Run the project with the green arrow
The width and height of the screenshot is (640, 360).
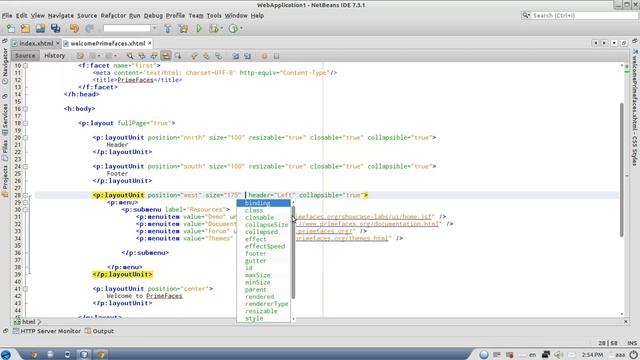click(199, 29)
